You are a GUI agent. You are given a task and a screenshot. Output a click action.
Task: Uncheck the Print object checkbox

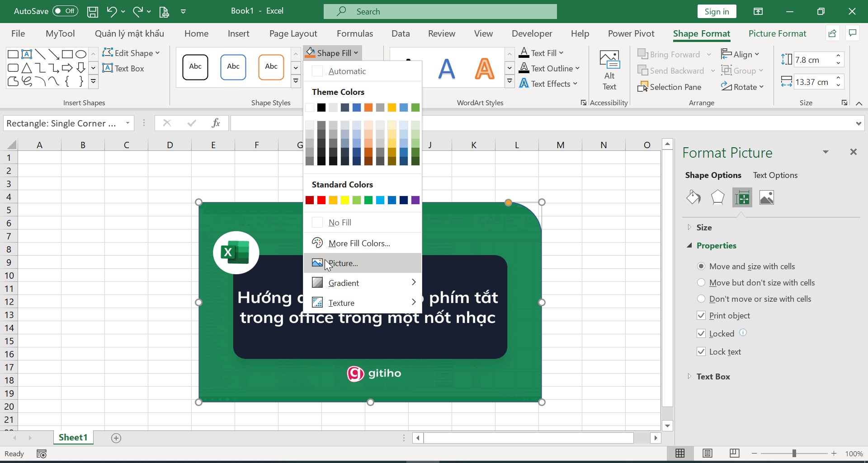pyautogui.click(x=701, y=315)
